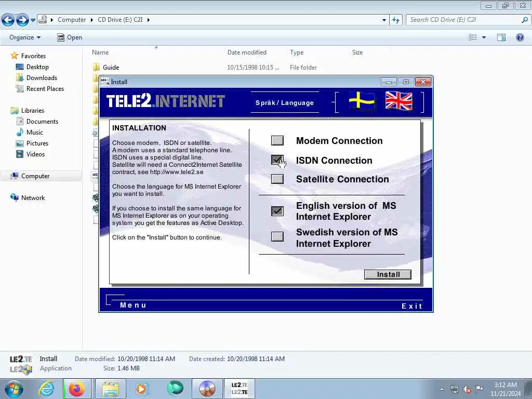Open the disc taskbar icon
The height and width of the screenshot is (399, 532).
pos(207,389)
